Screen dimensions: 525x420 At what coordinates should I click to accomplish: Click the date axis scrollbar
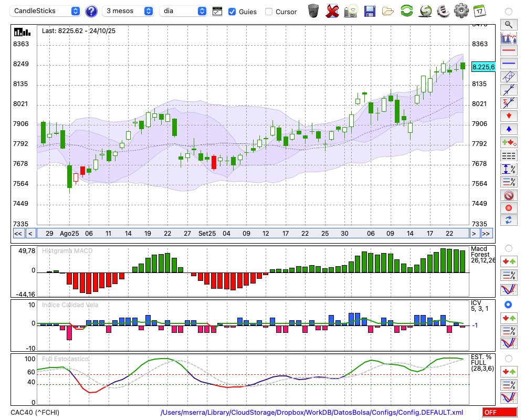tap(253, 234)
